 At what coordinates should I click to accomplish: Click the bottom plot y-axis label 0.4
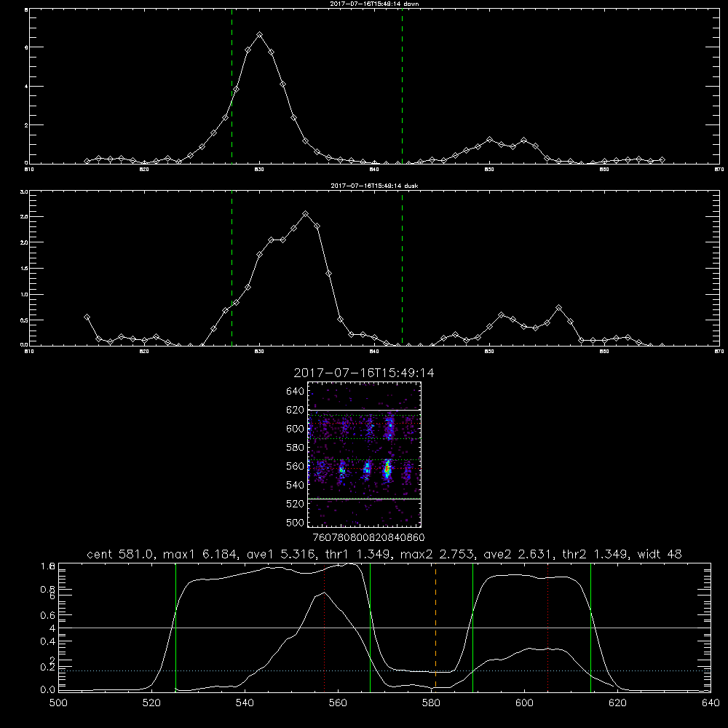[49, 641]
